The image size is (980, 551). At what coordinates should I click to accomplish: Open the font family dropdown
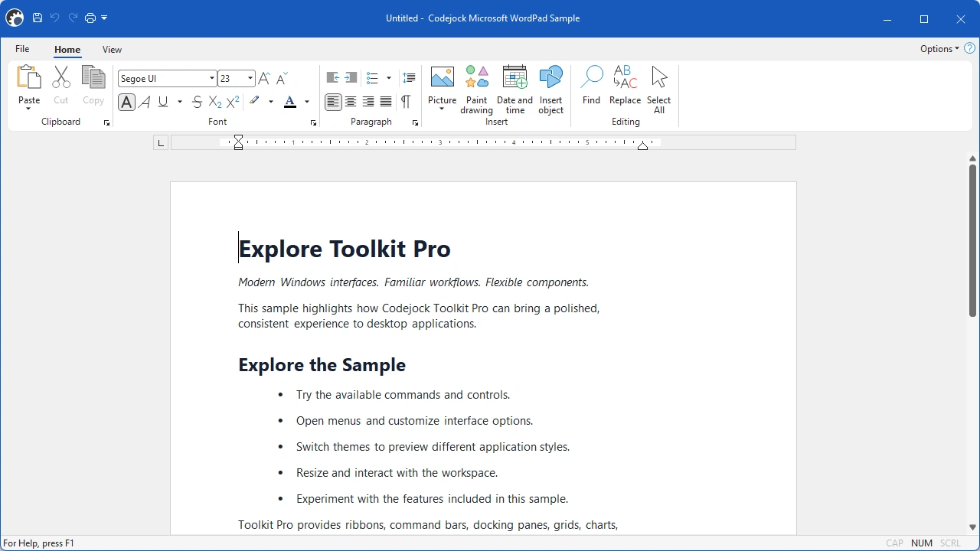coord(212,78)
